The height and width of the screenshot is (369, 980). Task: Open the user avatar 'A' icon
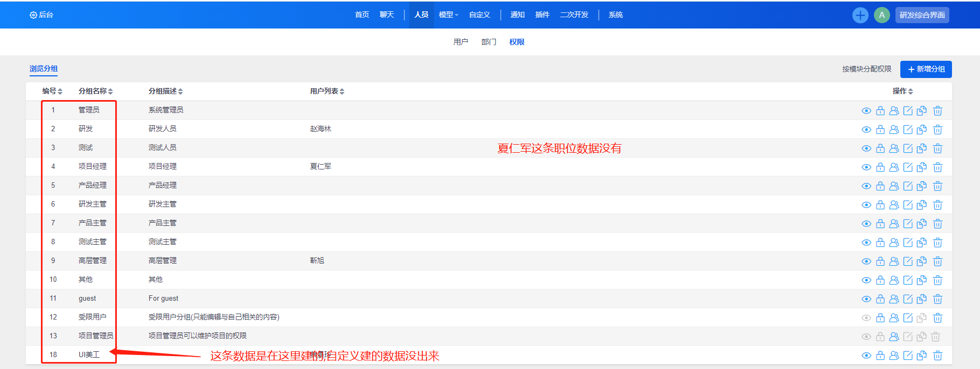(x=882, y=15)
